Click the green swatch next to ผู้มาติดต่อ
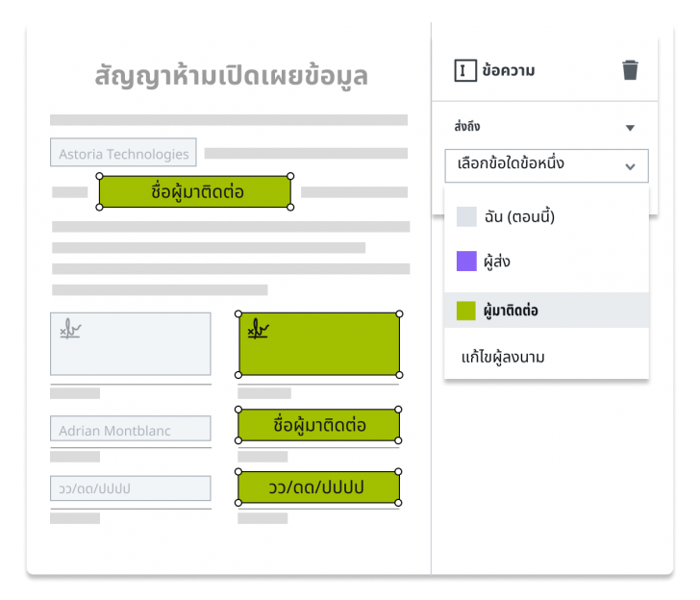 click(466, 311)
